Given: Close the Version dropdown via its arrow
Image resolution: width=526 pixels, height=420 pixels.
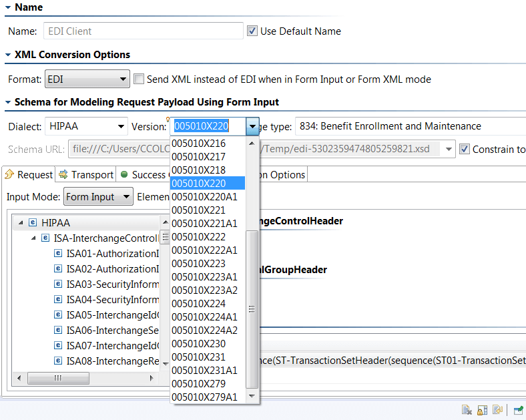Looking at the screenshot, I should coord(252,126).
